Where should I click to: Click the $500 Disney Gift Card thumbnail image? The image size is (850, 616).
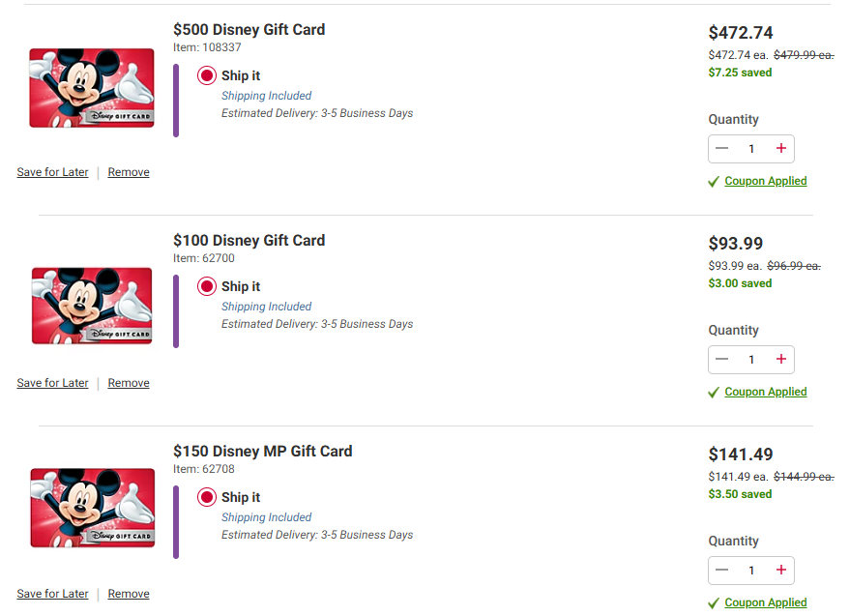point(92,88)
